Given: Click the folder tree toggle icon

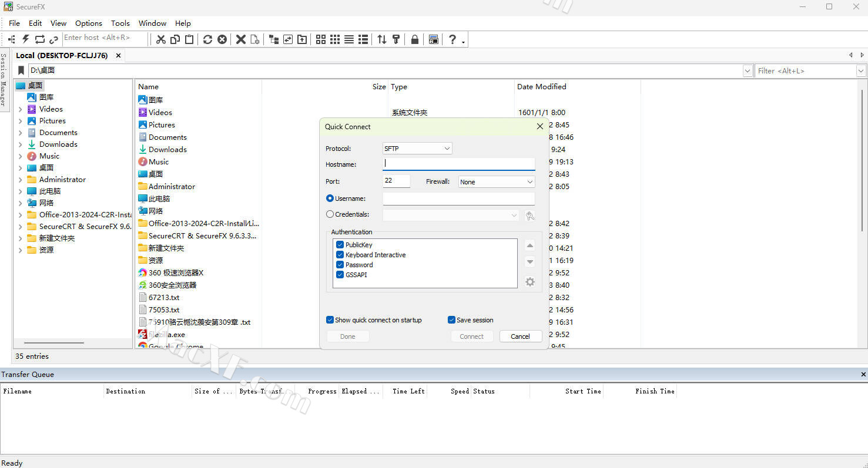Looking at the screenshot, I should coord(274,39).
